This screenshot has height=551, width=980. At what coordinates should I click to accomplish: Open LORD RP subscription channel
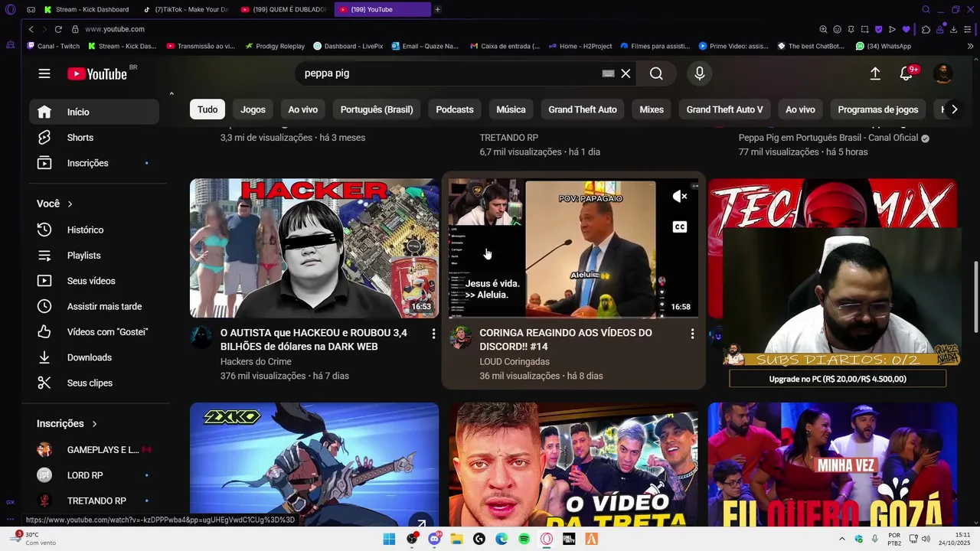pyautogui.click(x=94, y=475)
